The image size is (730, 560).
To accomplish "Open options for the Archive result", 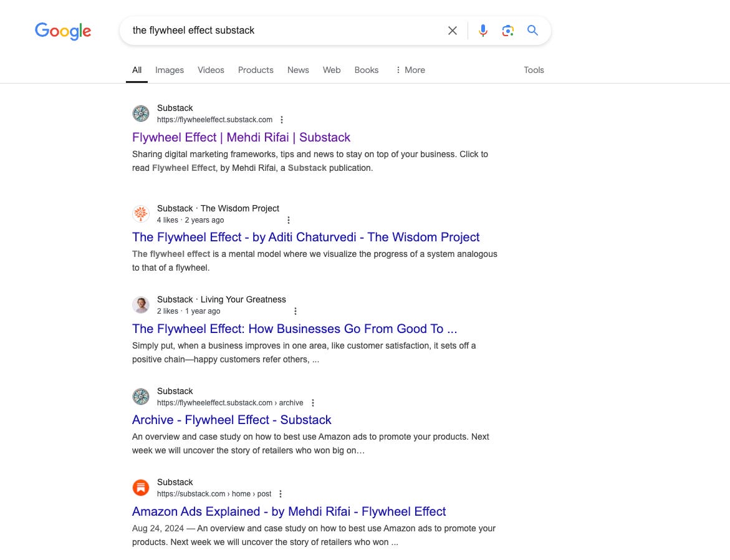I will pyautogui.click(x=313, y=402).
